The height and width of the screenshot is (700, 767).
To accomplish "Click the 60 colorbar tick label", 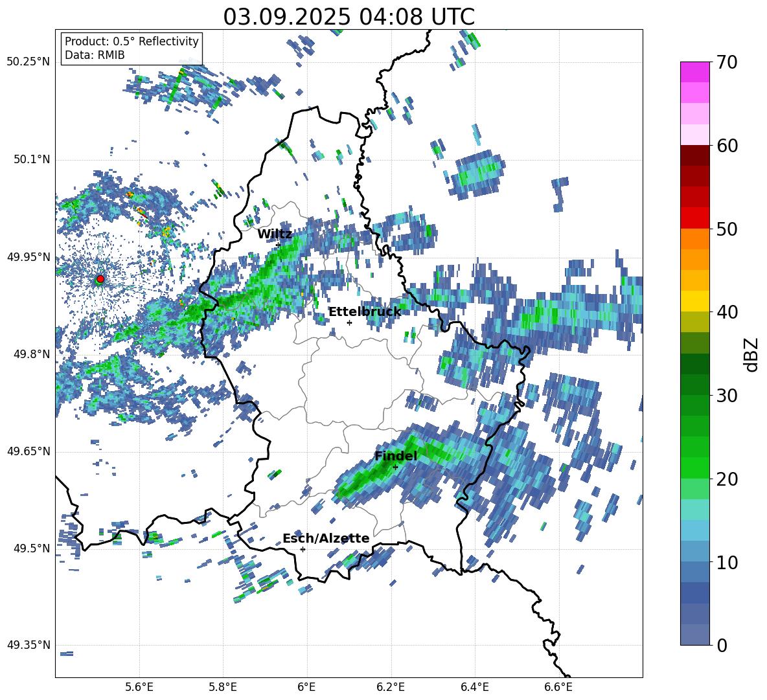I will point(727,146).
